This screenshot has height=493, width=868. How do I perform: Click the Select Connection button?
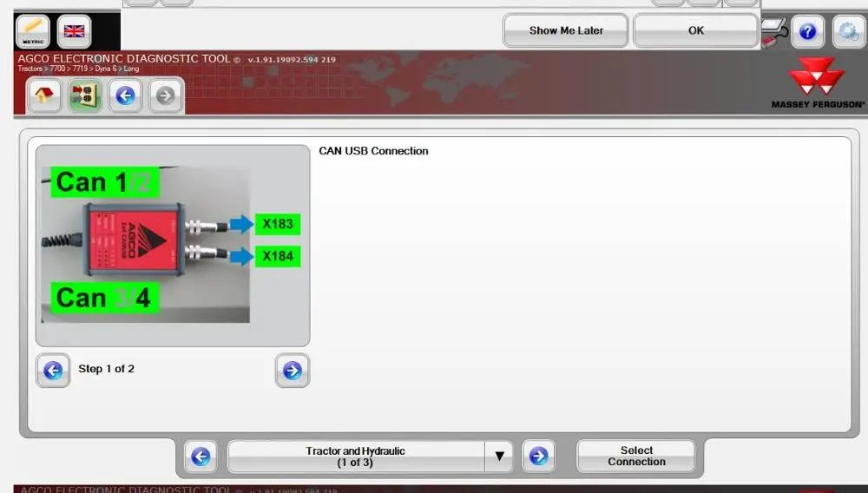point(636,456)
